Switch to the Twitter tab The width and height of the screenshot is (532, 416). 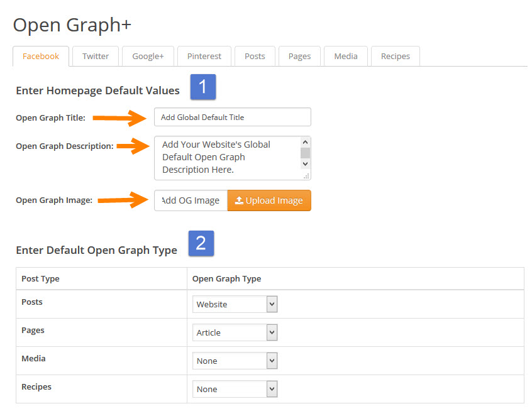96,57
